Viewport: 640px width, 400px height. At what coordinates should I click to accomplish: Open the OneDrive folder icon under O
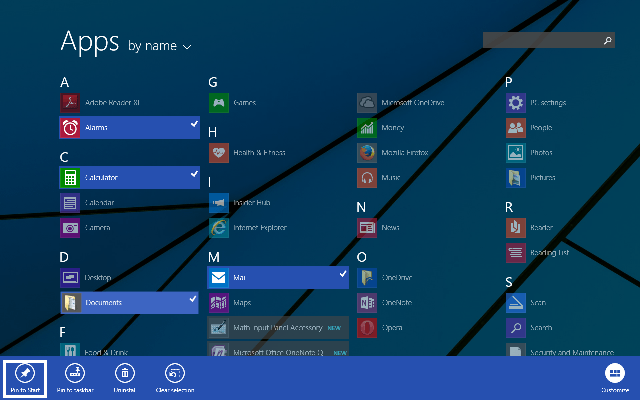coord(367,278)
